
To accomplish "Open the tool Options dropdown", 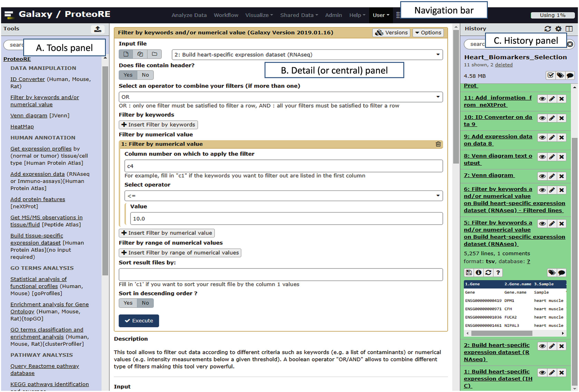I will pos(428,32).
